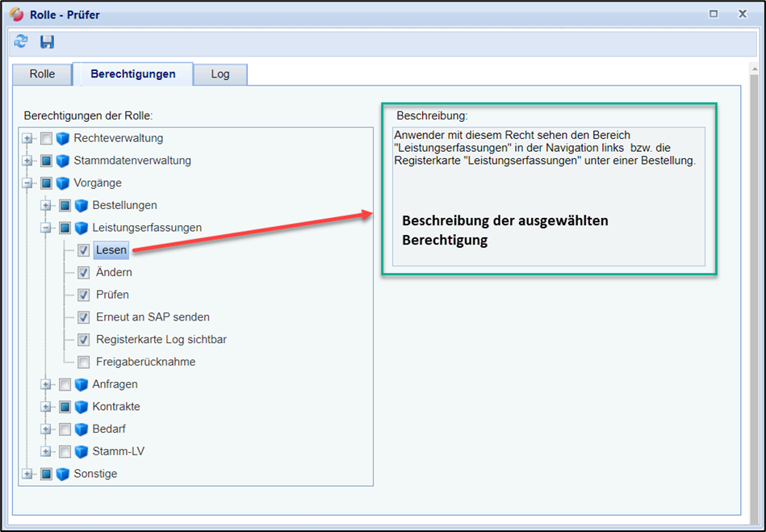The image size is (766, 532).
Task: Expand the Rechteverwaltung tree node
Action: pos(28,138)
